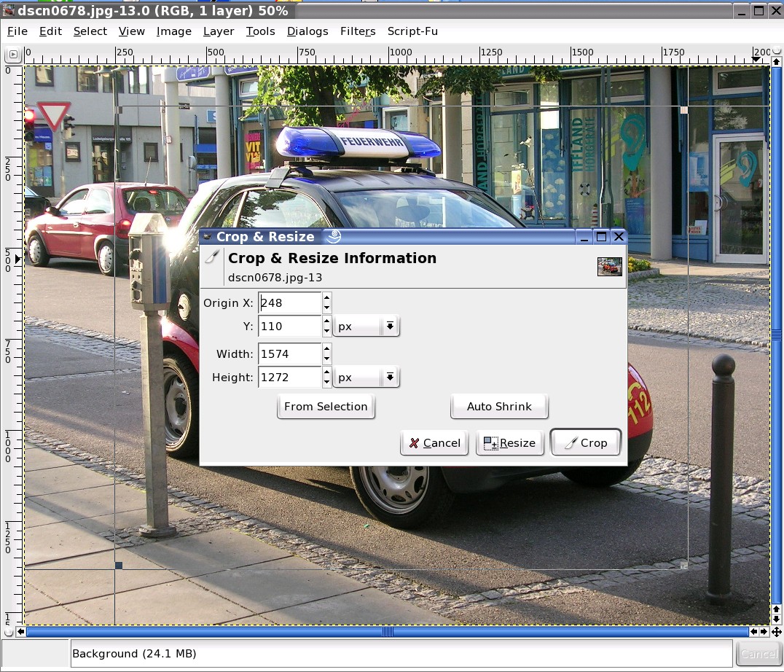Screen dimensions: 784x672
Task: Click the Crop button in the dialog
Action: click(x=586, y=442)
